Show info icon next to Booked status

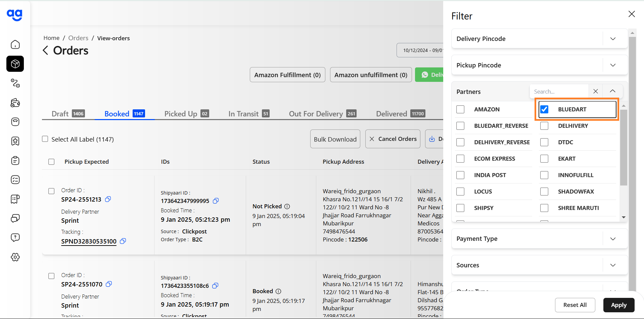pyautogui.click(x=278, y=291)
